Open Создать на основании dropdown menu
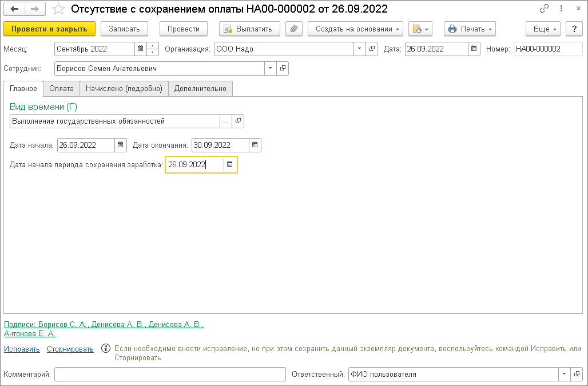Image resolution: width=588 pixels, height=386 pixels. click(355, 29)
